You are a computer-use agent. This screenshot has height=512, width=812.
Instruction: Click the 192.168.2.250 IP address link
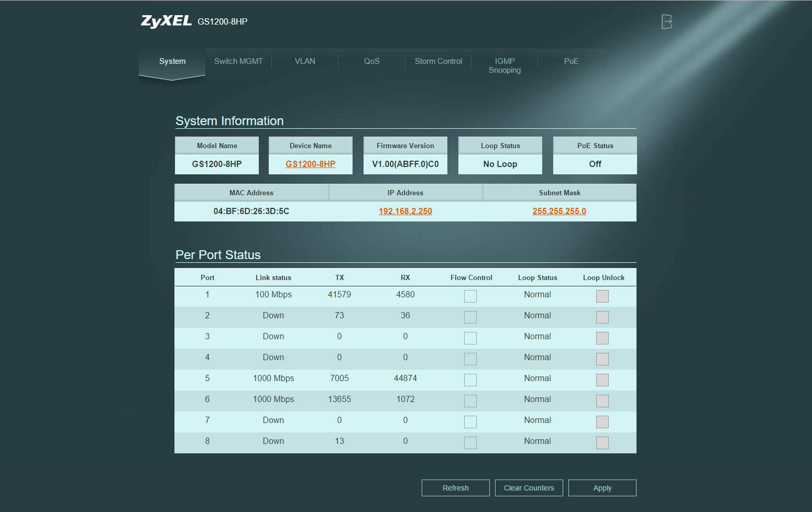tap(405, 211)
